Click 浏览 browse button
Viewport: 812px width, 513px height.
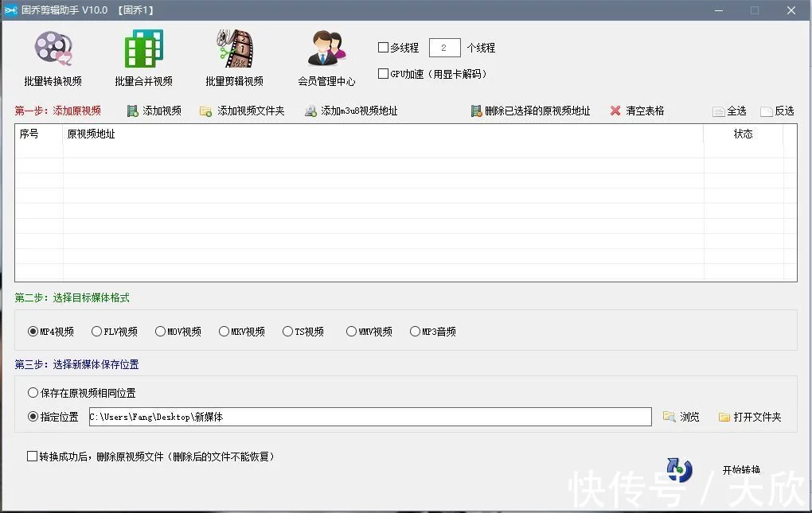click(681, 417)
